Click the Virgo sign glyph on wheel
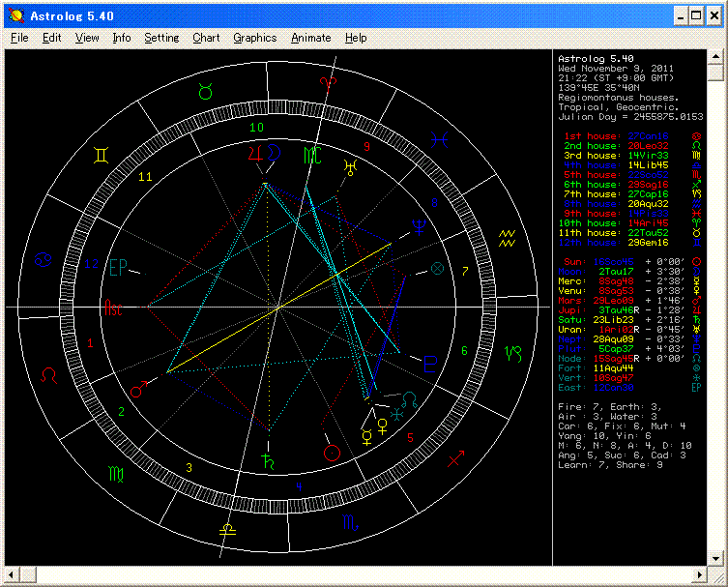Viewport: 728px width, 587px height. [x=116, y=474]
